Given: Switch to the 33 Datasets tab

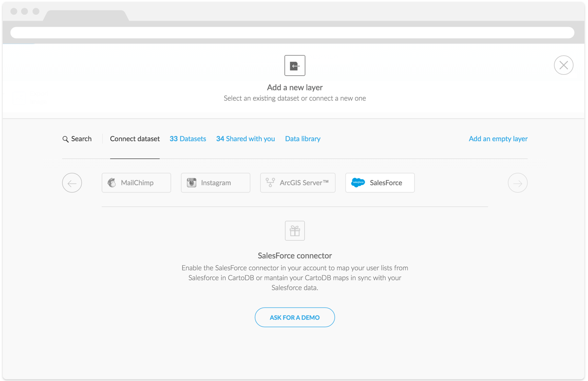Looking at the screenshot, I should [188, 139].
